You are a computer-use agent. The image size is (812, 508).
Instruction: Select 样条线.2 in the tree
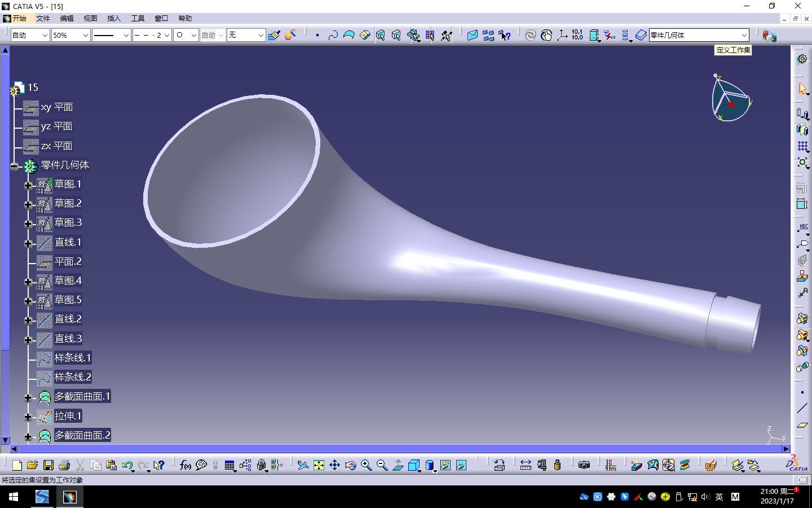[x=72, y=377]
